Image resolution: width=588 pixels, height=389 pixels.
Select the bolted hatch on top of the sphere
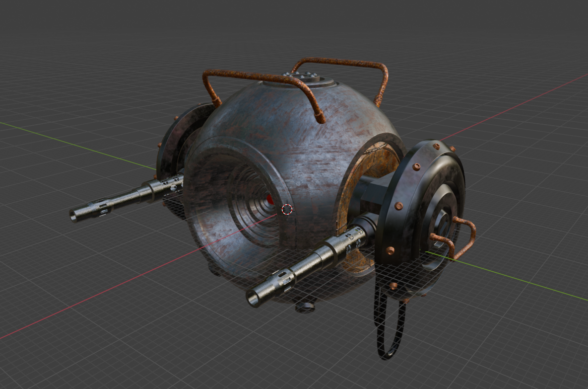303,78
